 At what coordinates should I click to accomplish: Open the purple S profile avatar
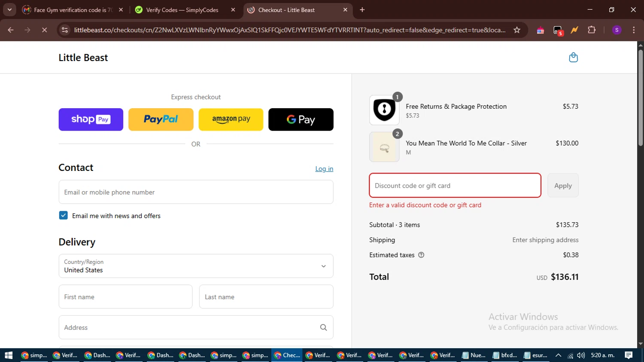tap(617, 30)
